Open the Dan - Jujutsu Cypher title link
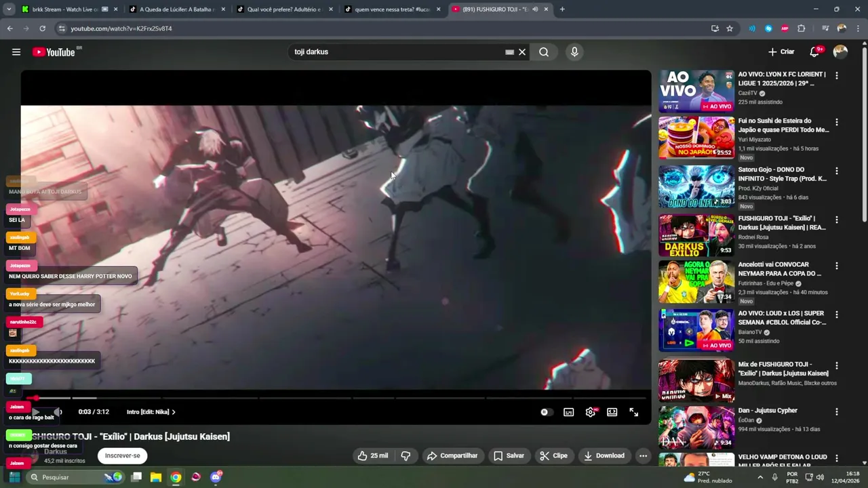Image resolution: width=868 pixels, height=488 pixels. click(x=768, y=410)
